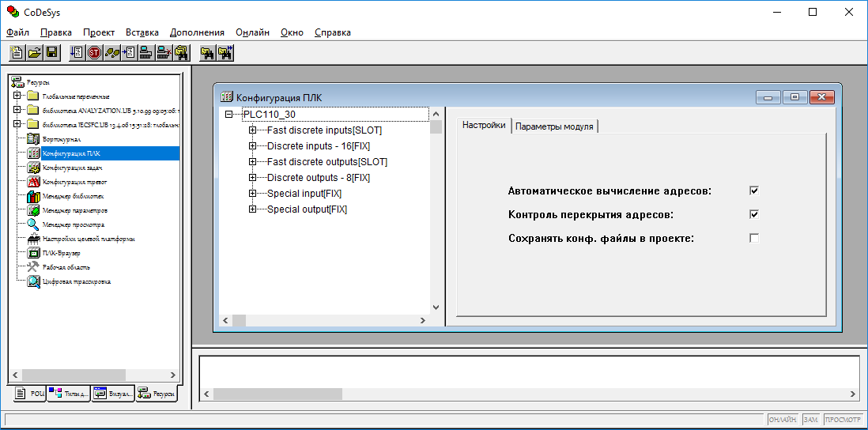The width and height of the screenshot is (868, 430).
Task: Expand the Fast discrete inputs[SLOT] node
Action: pyautogui.click(x=252, y=130)
